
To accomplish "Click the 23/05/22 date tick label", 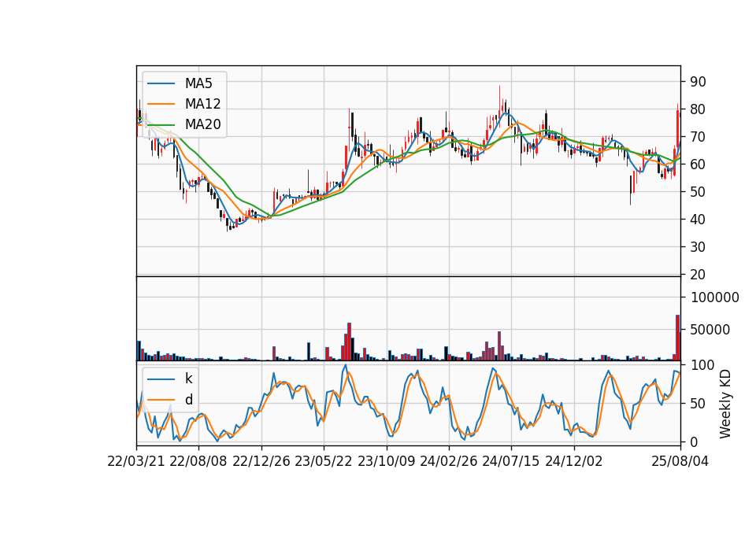I will point(324,461).
